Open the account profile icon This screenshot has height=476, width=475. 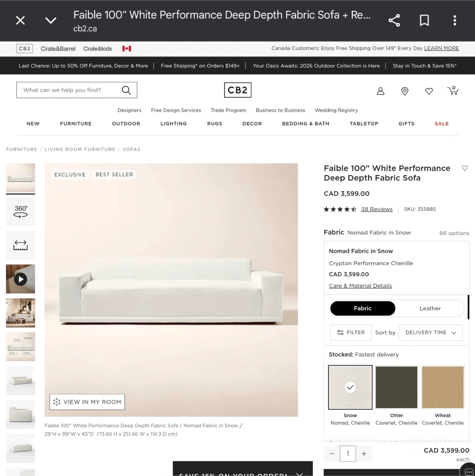[x=381, y=91]
